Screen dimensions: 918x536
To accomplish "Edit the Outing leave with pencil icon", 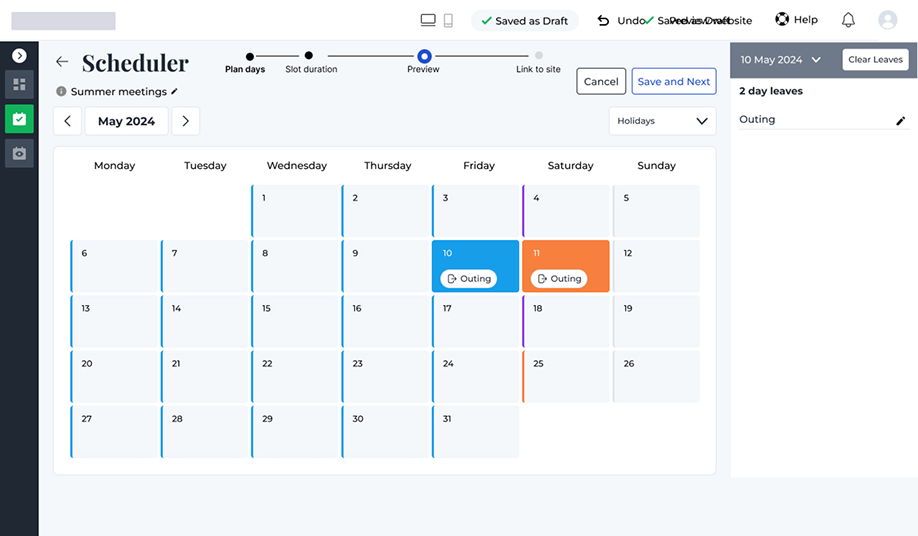I will [900, 120].
